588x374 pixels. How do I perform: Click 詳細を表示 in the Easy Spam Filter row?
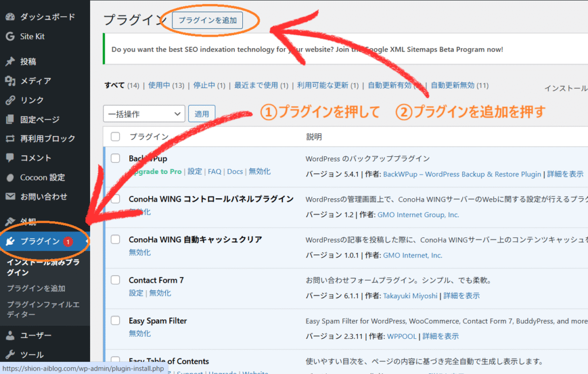[440, 336]
